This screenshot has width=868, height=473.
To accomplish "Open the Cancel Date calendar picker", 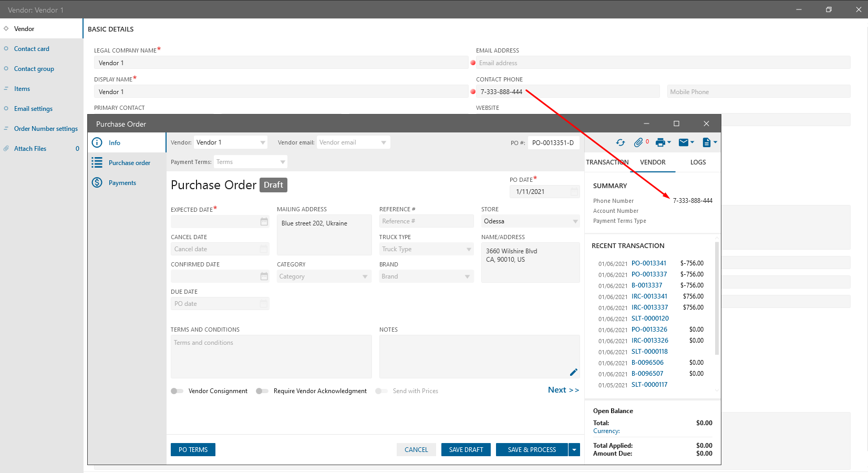I will click(x=264, y=249).
